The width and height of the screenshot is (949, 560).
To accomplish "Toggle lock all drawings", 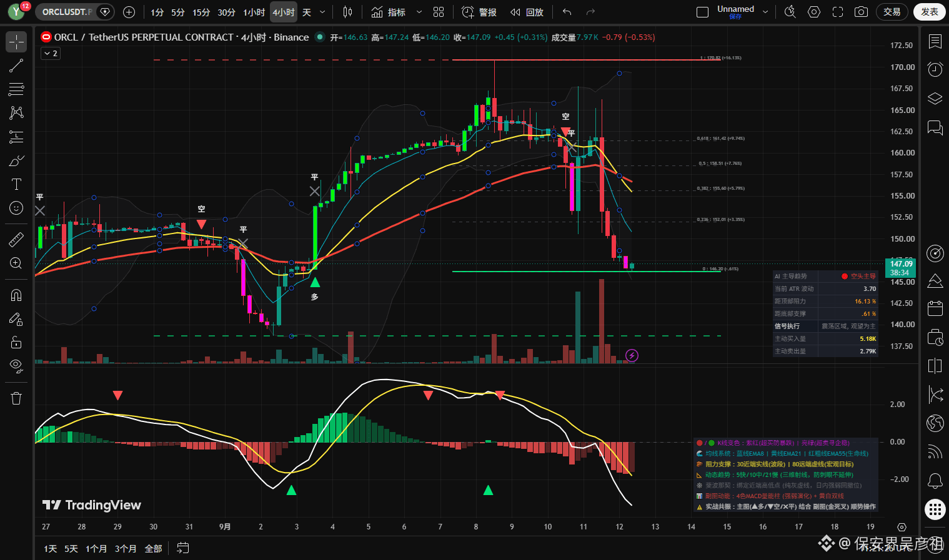I will (x=16, y=342).
